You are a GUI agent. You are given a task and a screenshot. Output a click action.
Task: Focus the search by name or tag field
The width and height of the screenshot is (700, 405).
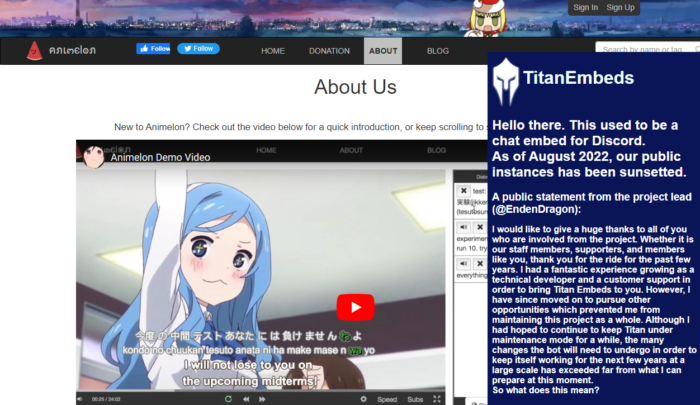(647, 48)
